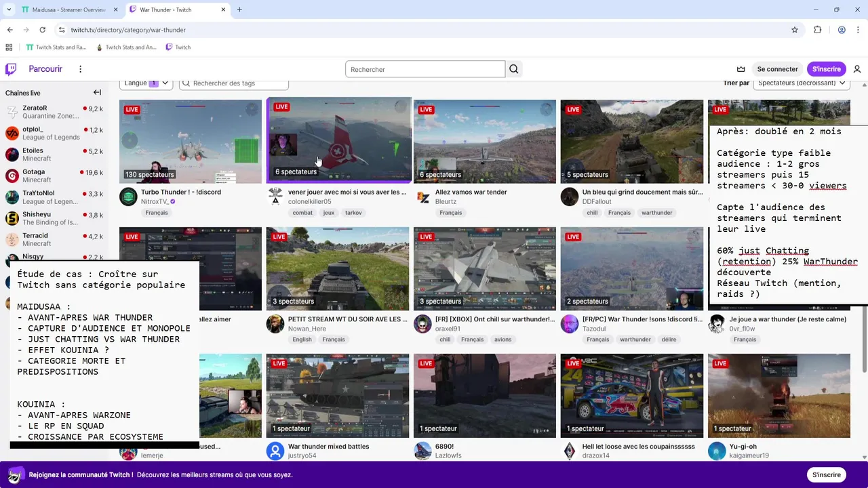This screenshot has width=868, height=488.
Task: Open the Turbo Thunder ! - !discord stream title
Action: point(181,192)
